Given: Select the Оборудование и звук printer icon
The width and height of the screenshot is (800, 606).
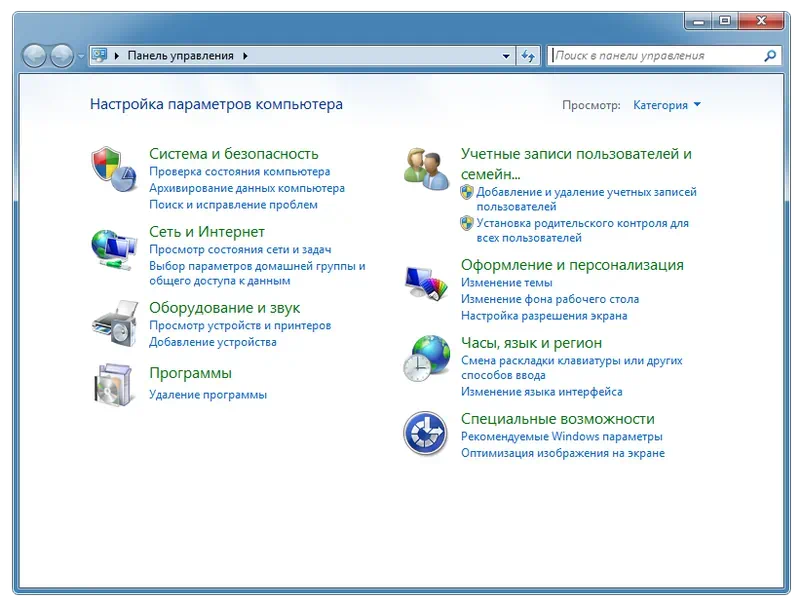Looking at the screenshot, I should 116,324.
